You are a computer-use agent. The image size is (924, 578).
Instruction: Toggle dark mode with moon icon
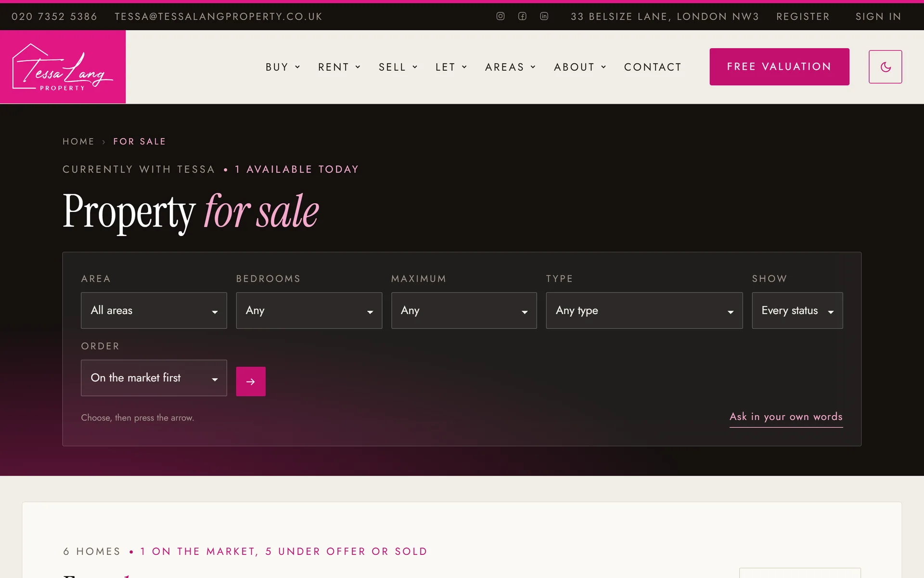coord(885,67)
